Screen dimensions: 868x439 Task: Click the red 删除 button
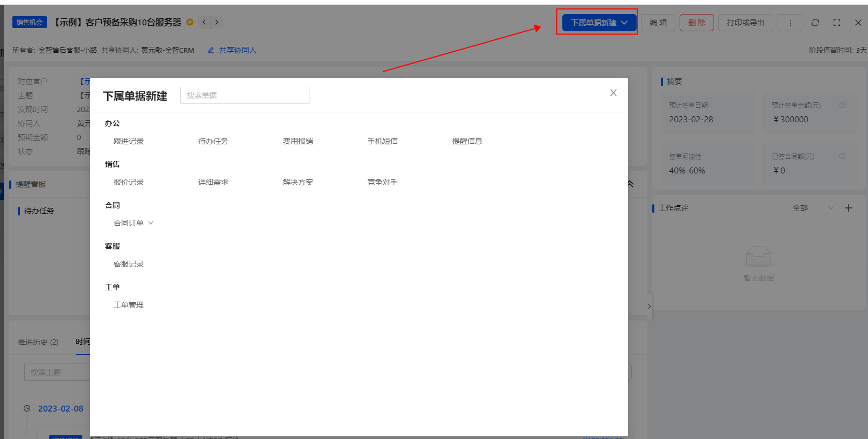tap(697, 23)
